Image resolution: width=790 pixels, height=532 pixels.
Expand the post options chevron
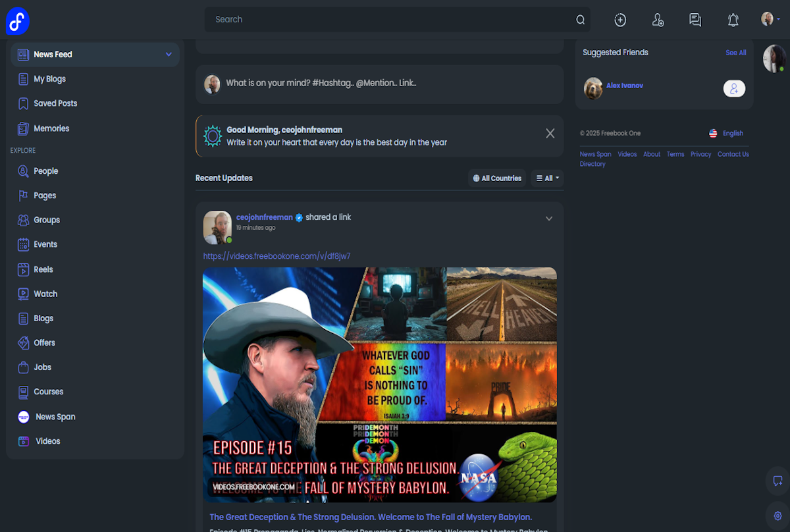pyautogui.click(x=548, y=219)
